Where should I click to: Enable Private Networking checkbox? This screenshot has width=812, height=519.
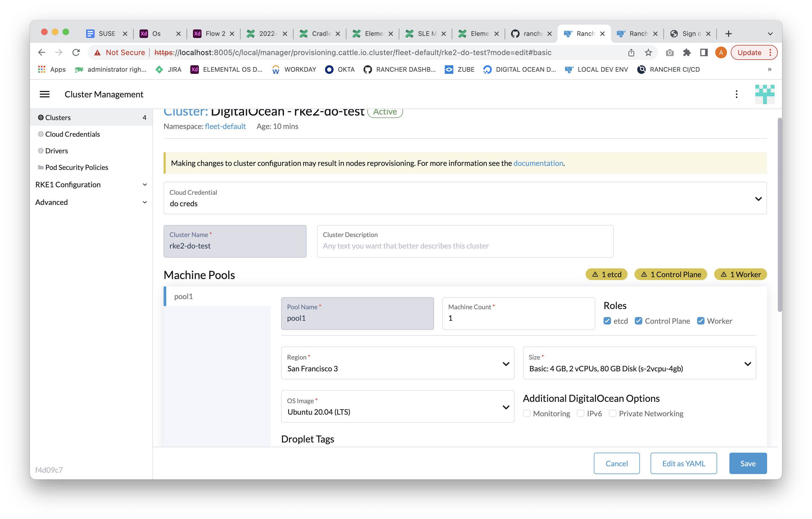(x=612, y=413)
